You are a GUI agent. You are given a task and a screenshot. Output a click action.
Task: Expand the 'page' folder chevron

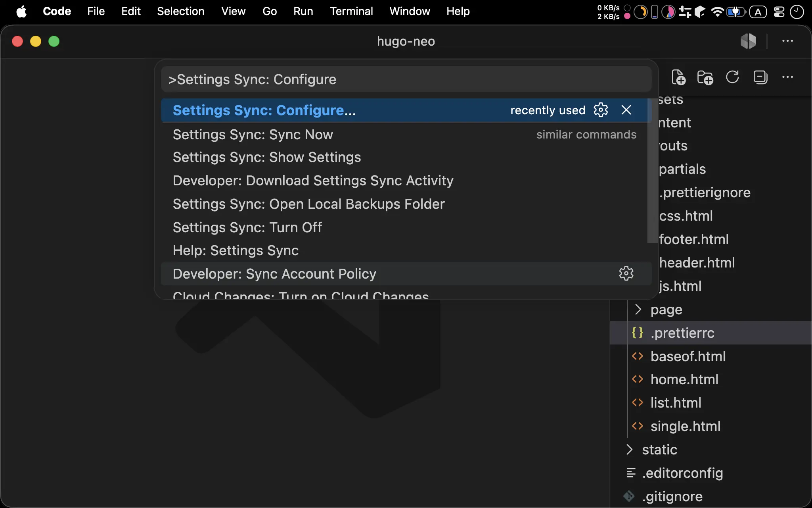click(x=638, y=310)
